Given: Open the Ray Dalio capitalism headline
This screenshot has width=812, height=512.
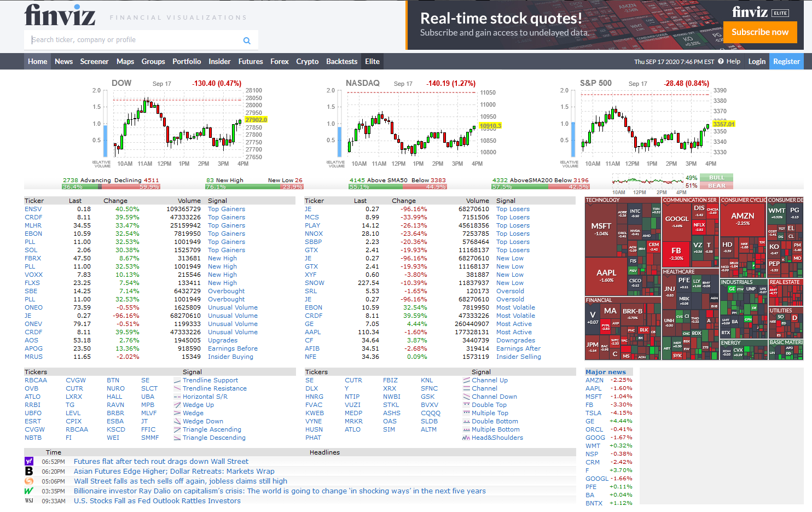Looking at the screenshot, I should [280, 491].
